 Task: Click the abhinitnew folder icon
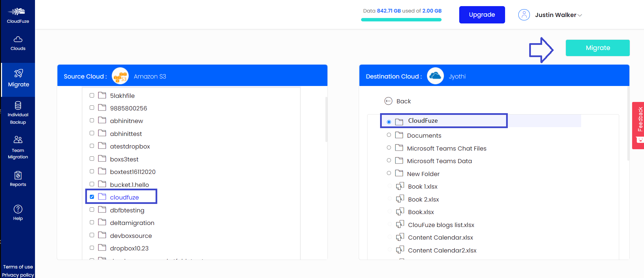(102, 120)
